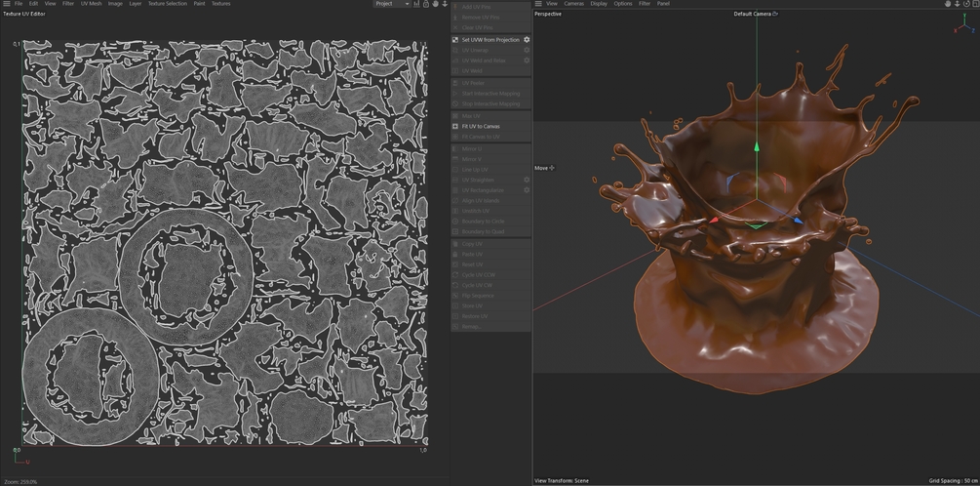Click the viewport orbit rotate icon
Image resolution: width=980 pixels, height=486 pixels.
964,4
